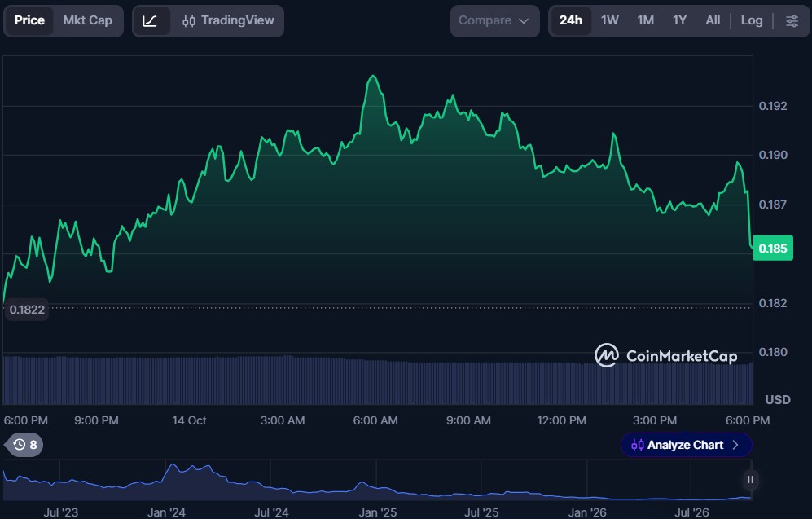Select the All time range
Image resolution: width=812 pixels, height=519 pixels.
coord(713,20)
